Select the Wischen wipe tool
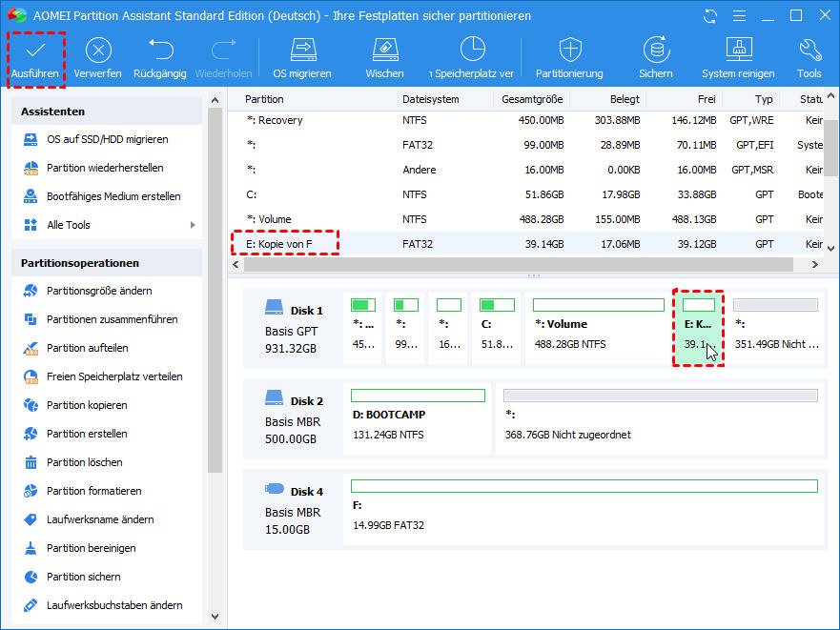The width and height of the screenshot is (840, 630). pos(384,51)
